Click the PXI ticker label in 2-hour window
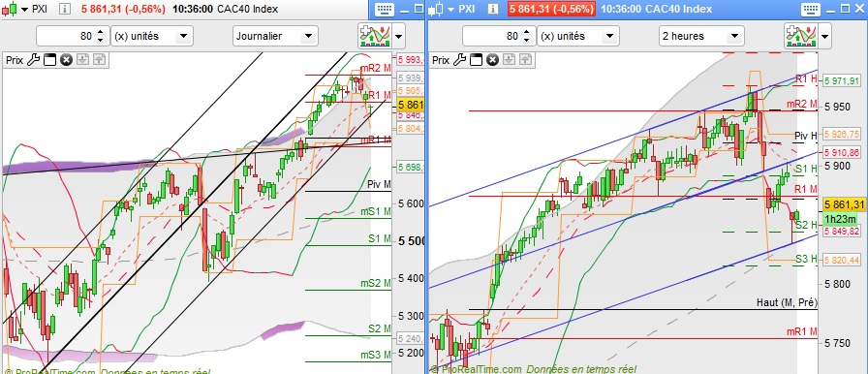 click(x=467, y=9)
